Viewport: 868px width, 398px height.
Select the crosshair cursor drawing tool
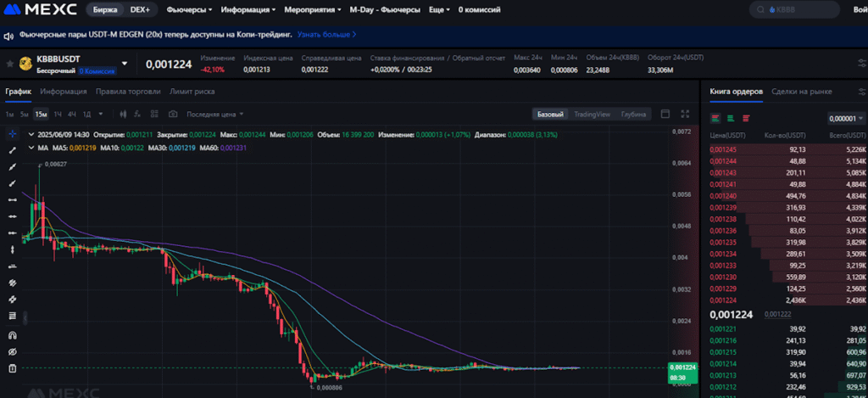pos(12,134)
